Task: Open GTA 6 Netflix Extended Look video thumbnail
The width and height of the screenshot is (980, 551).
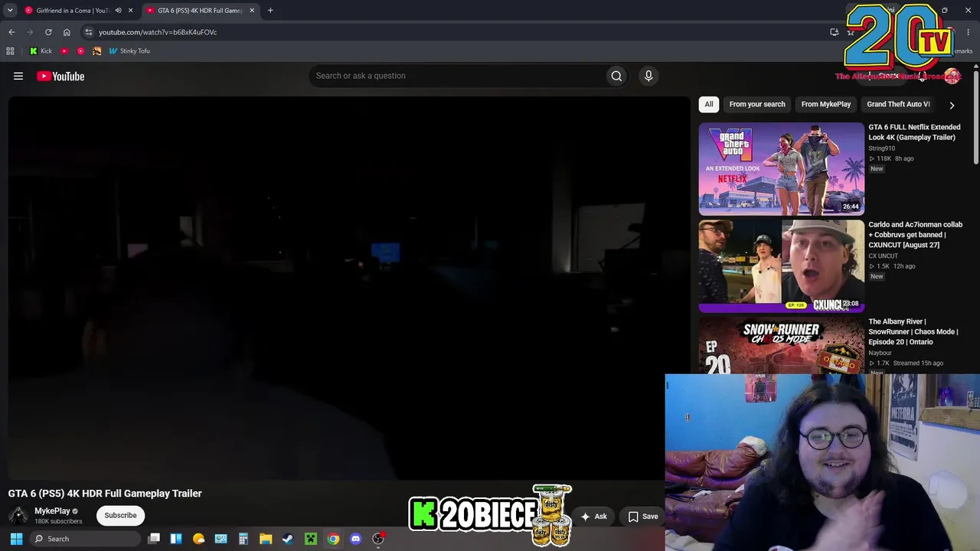Action: click(781, 169)
